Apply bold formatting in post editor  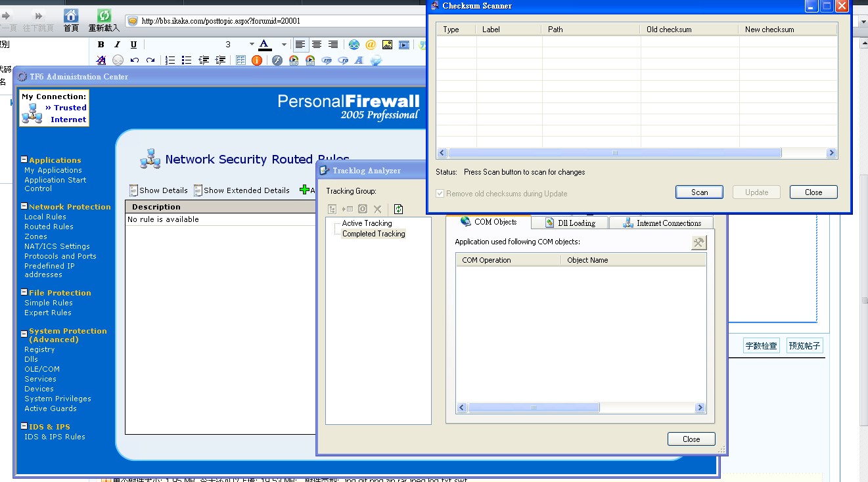[101, 45]
